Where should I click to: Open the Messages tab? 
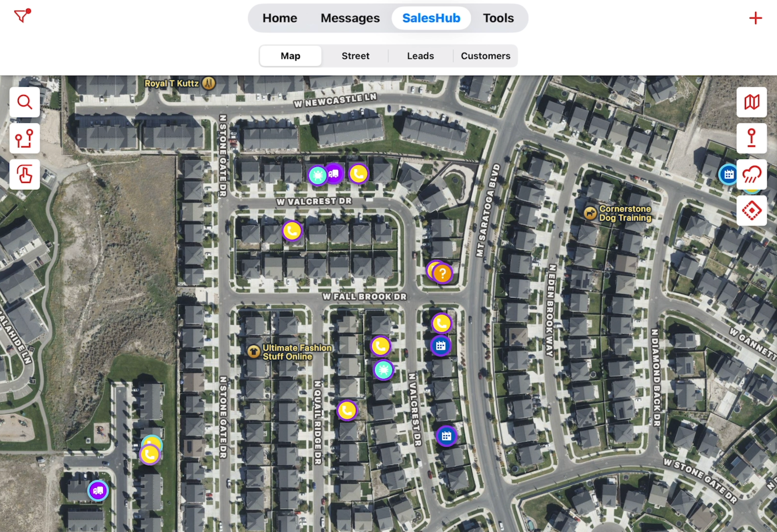(x=350, y=18)
